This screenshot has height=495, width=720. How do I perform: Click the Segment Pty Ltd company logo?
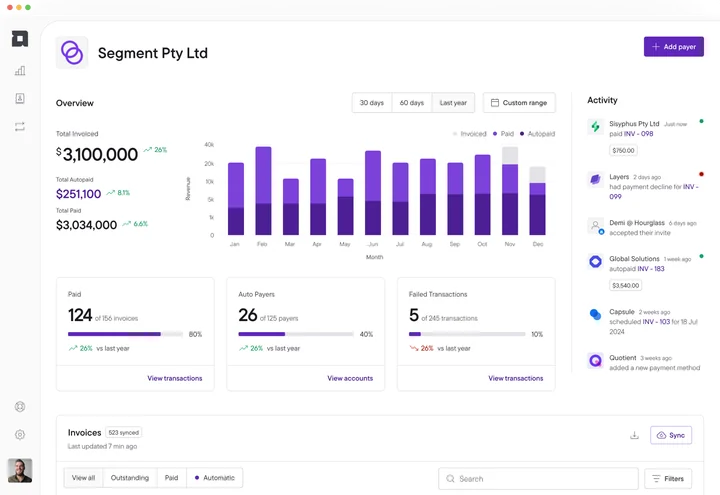tap(72, 53)
